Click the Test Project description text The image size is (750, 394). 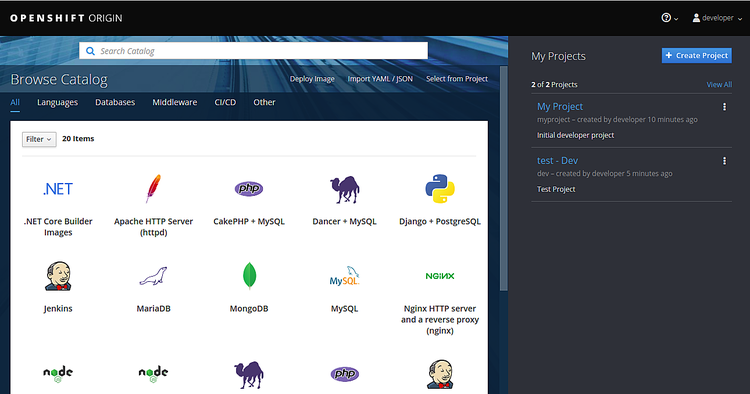point(556,189)
